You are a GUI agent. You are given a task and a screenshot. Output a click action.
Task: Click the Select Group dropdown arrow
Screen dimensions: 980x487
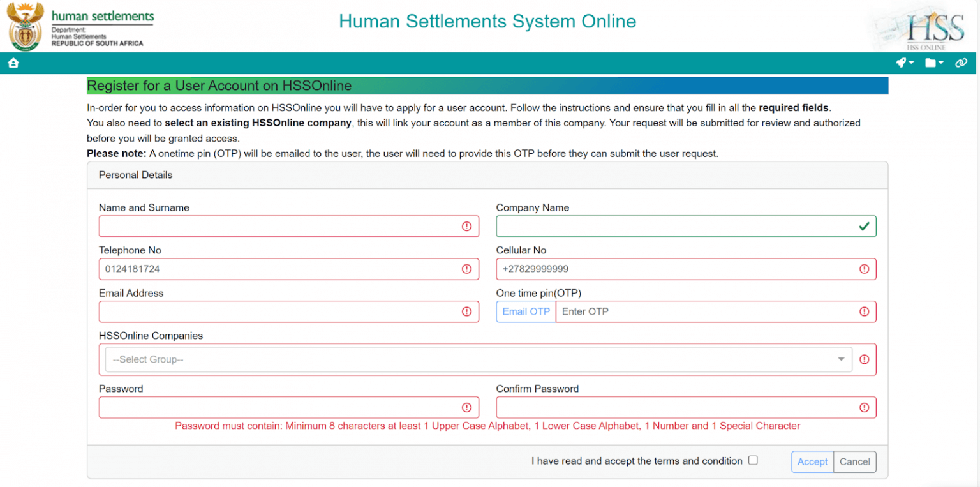(842, 359)
